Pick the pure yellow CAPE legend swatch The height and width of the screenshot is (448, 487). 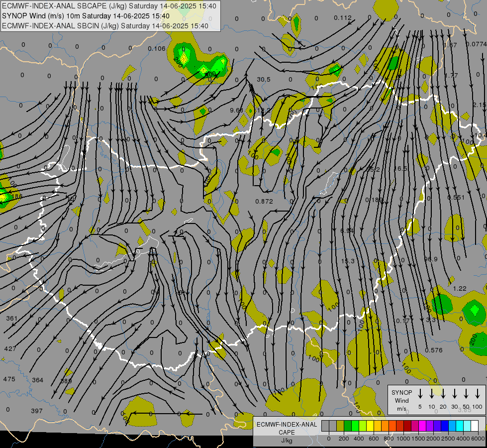pos(370,426)
